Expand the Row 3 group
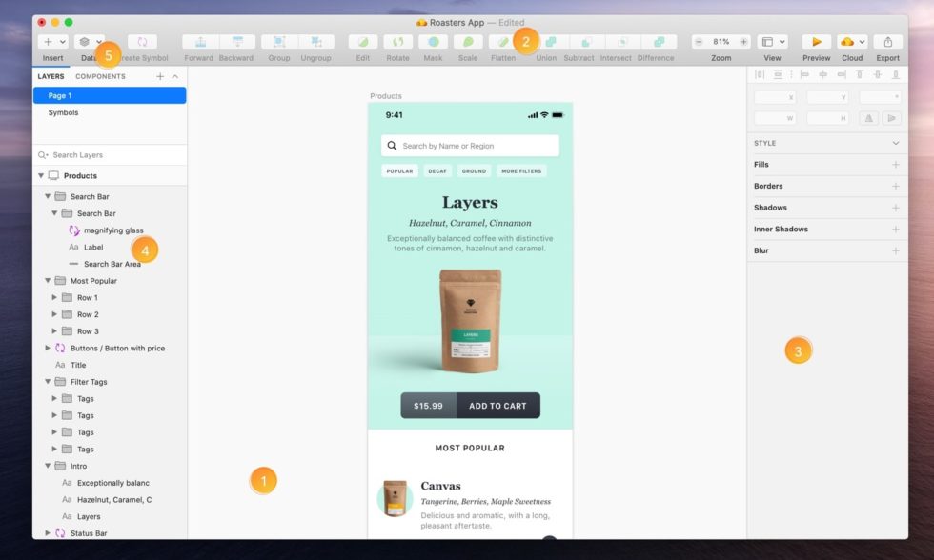 [x=54, y=330]
